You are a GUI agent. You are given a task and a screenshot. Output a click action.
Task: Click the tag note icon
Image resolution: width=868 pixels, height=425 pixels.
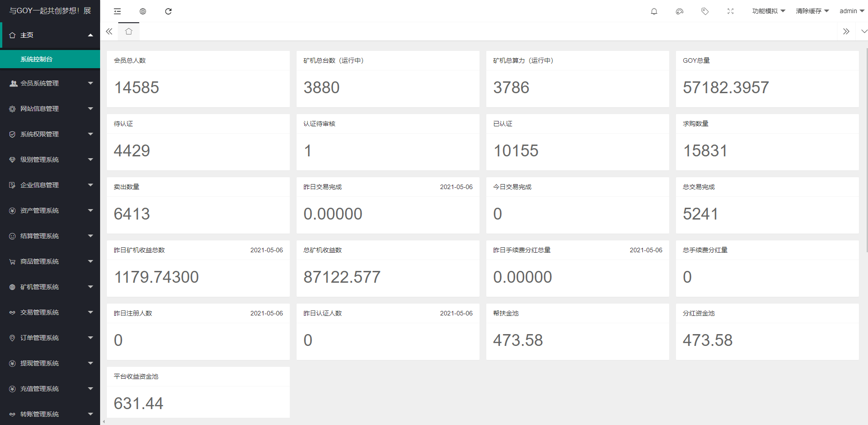[705, 11]
